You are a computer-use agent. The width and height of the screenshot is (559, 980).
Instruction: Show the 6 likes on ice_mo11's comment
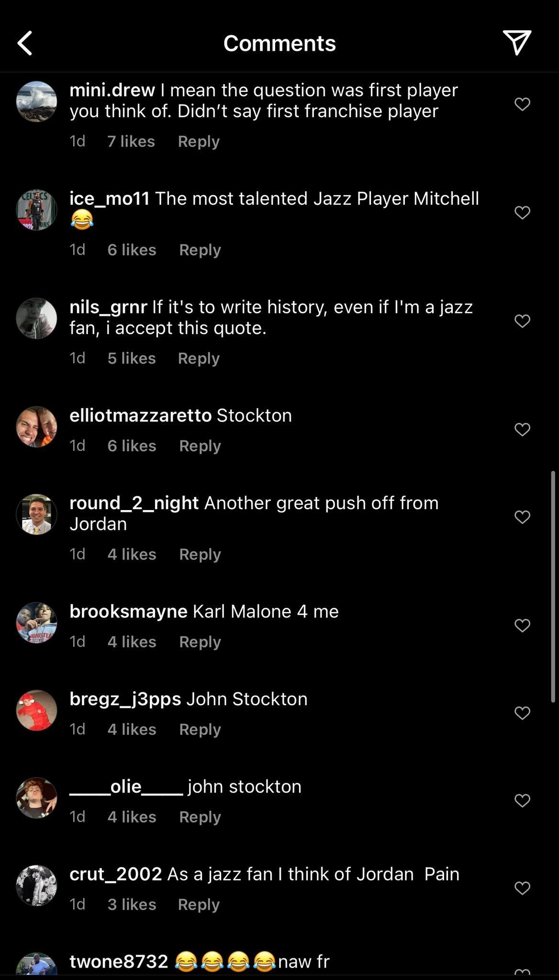[x=132, y=250]
